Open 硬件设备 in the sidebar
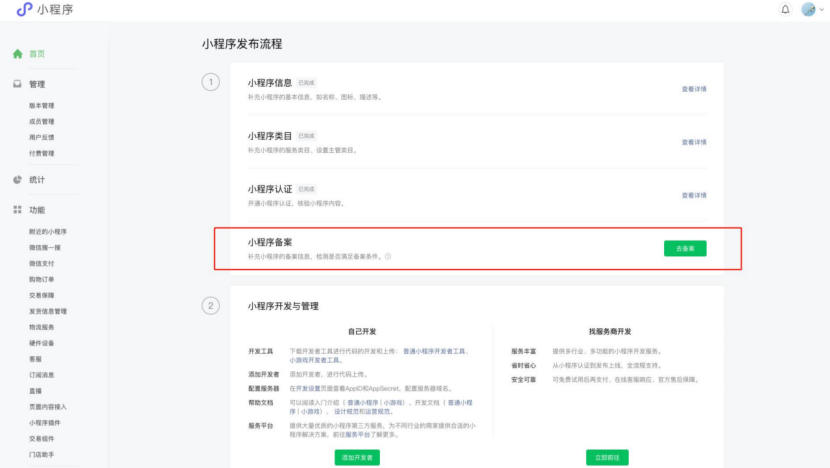This screenshot has height=468, width=830. tap(42, 343)
